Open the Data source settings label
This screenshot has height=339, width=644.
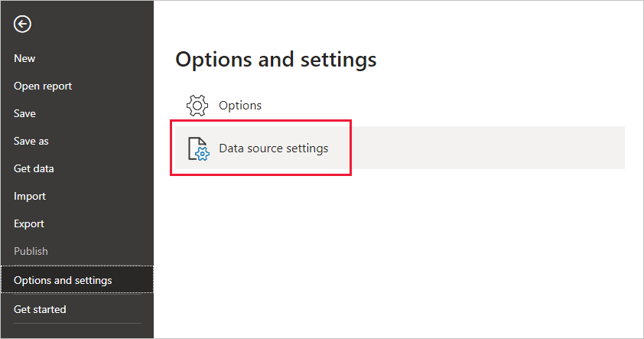tap(273, 148)
